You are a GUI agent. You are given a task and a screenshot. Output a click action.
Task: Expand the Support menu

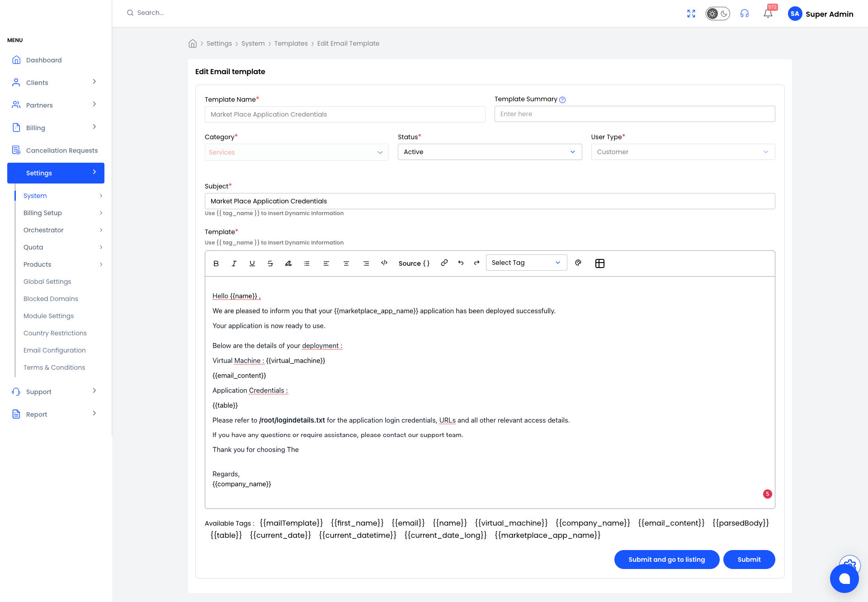pos(56,392)
